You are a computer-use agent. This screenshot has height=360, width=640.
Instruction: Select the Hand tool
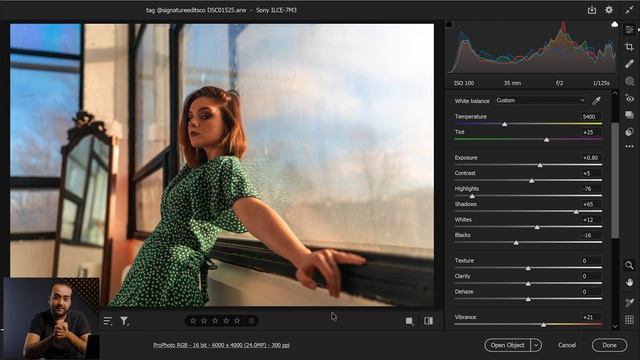[x=629, y=282]
